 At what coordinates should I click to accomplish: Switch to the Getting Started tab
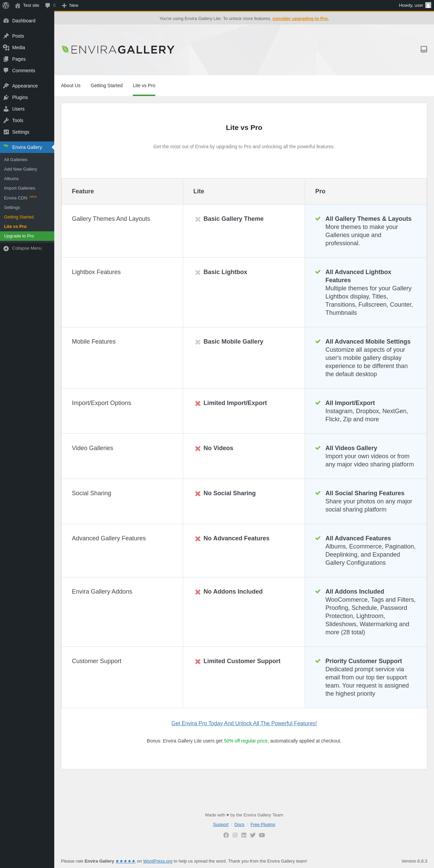coord(107,85)
